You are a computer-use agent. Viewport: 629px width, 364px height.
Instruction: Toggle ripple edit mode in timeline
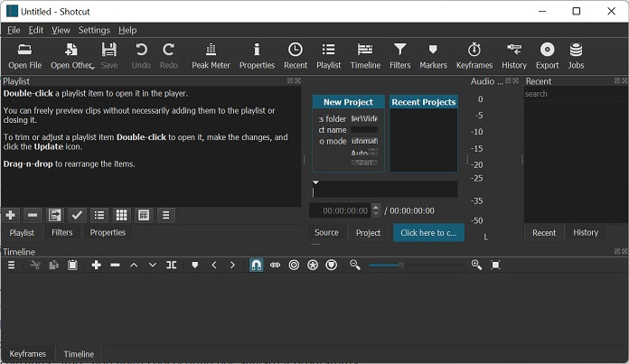pyautogui.click(x=294, y=265)
